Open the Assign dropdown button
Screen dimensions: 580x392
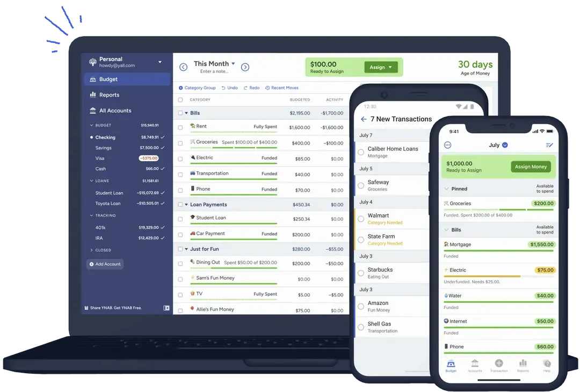point(381,67)
